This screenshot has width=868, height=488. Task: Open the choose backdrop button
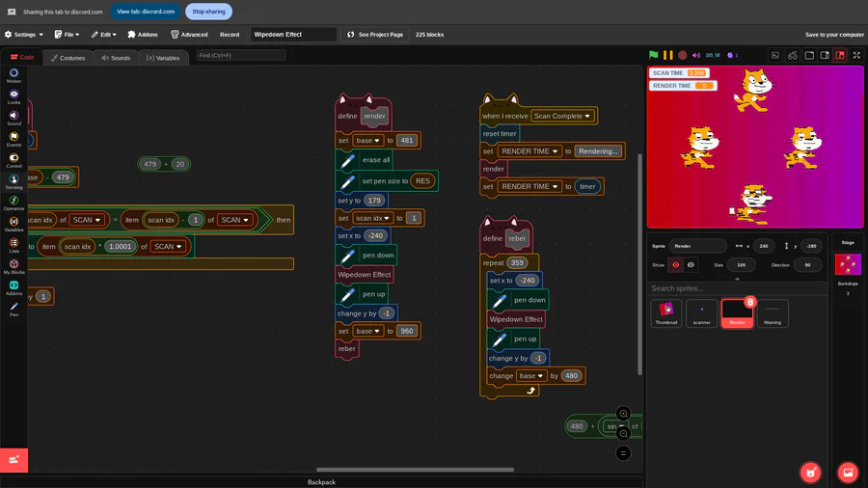tap(848, 472)
